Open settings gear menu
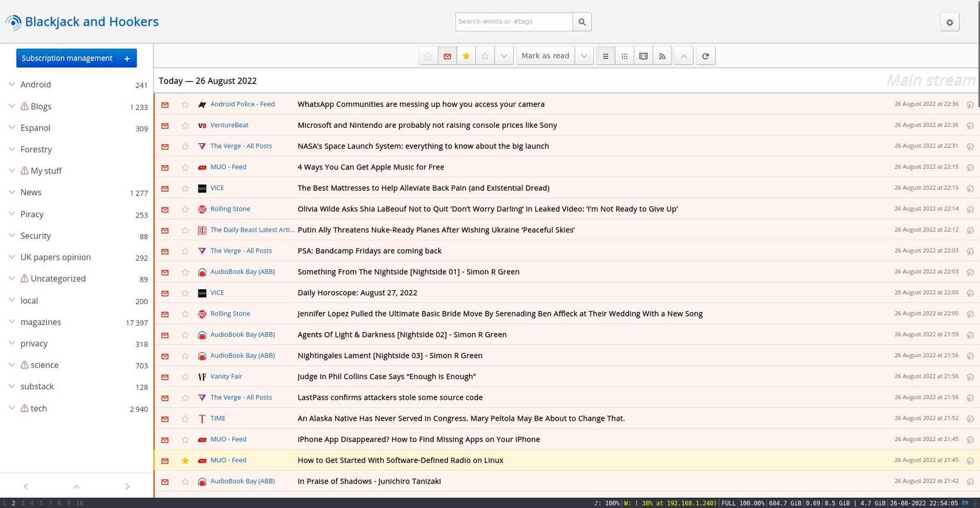 tap(950, 22)
